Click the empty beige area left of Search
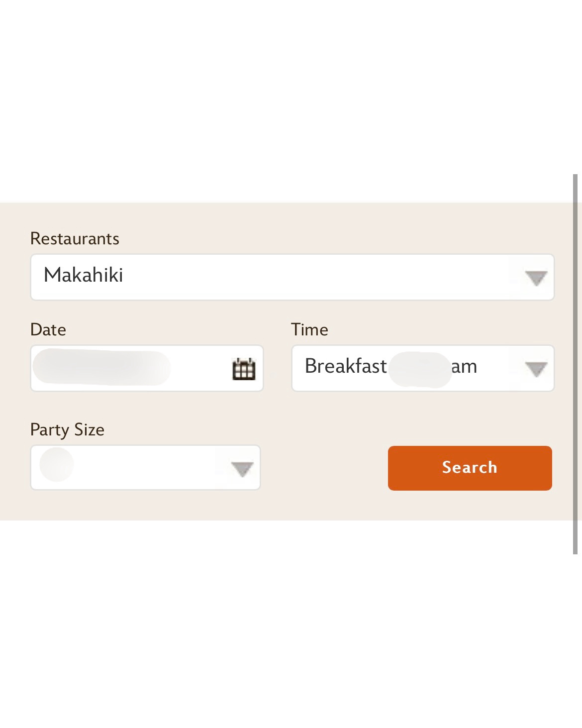Viewport: 582px width, 728px height. coord(323,468)
